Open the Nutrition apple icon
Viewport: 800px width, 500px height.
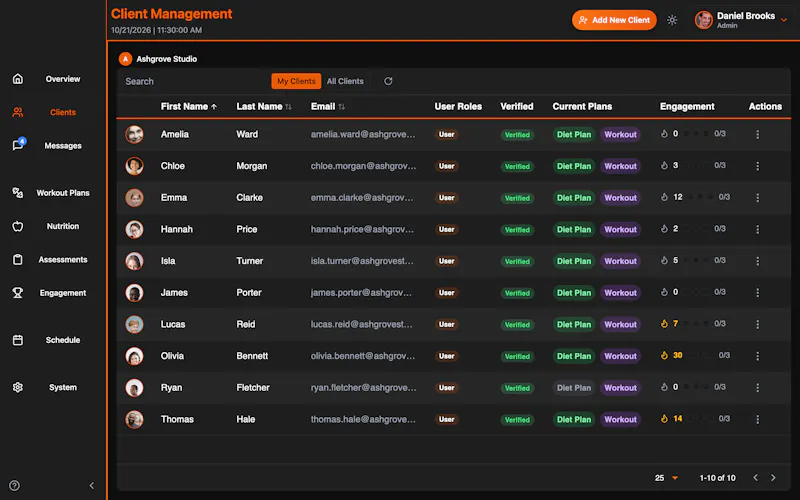coord(18,226)
